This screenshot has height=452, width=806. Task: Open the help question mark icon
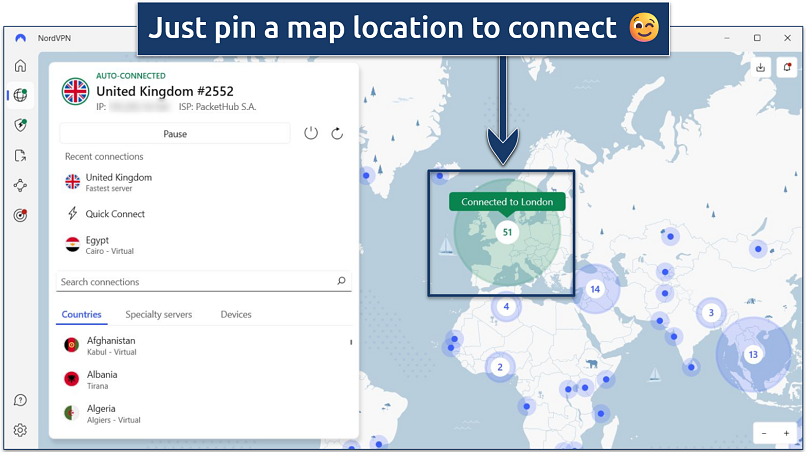tap(20, 401)
